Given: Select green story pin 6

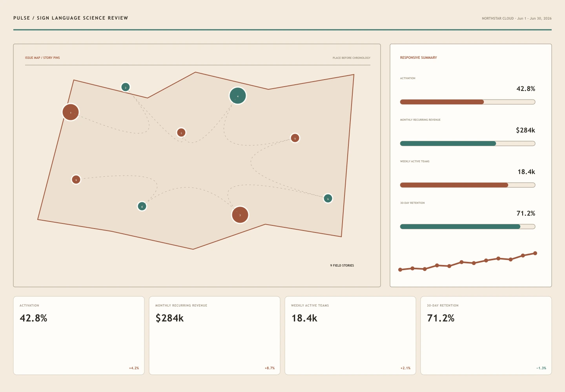Looking at the screenshot, I should click(328, 198).
